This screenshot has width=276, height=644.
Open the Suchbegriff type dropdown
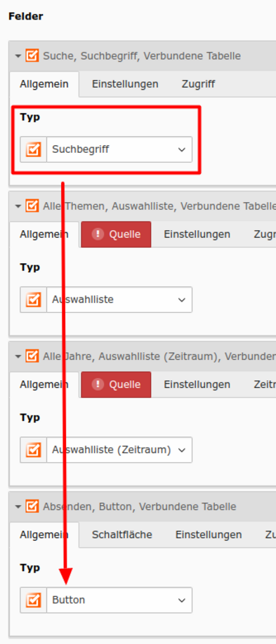tap(119, 149)
